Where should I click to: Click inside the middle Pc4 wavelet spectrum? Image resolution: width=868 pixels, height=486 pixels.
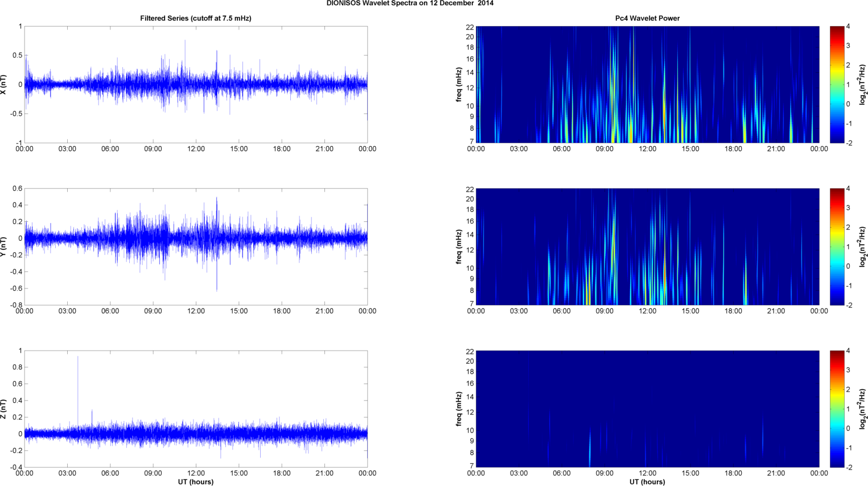tap(647, 246)
